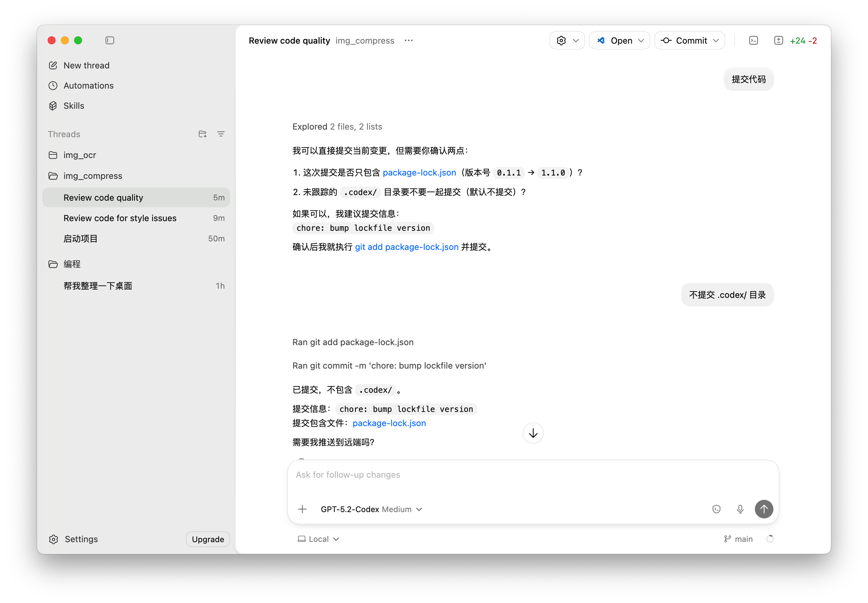
Task: Toggle the terminal panel icon
Action: pyautogui.click(x=753, y=40)
